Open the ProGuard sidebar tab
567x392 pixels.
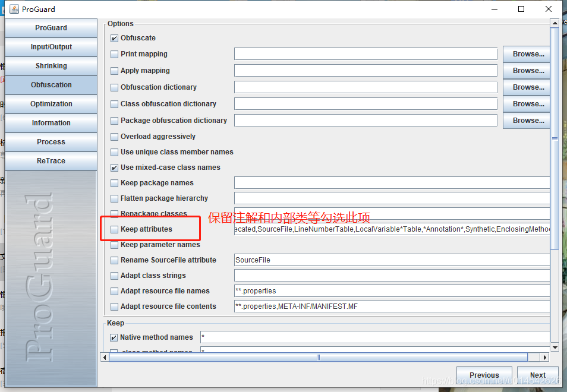(51, 28)
